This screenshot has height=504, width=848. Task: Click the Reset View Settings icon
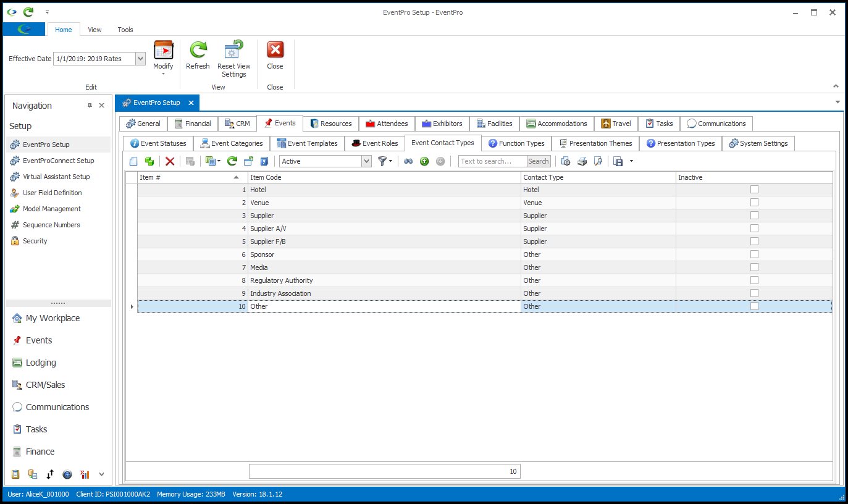(x=234, y=51)
